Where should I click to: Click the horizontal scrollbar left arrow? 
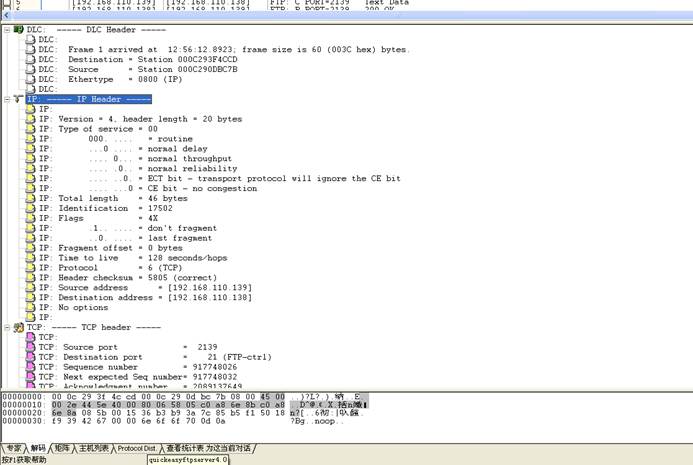point(6,15)
